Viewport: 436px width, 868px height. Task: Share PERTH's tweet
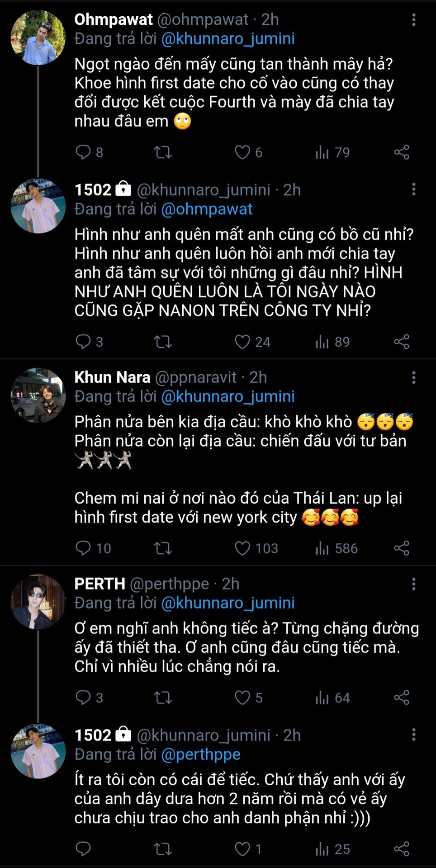[402, 697]
